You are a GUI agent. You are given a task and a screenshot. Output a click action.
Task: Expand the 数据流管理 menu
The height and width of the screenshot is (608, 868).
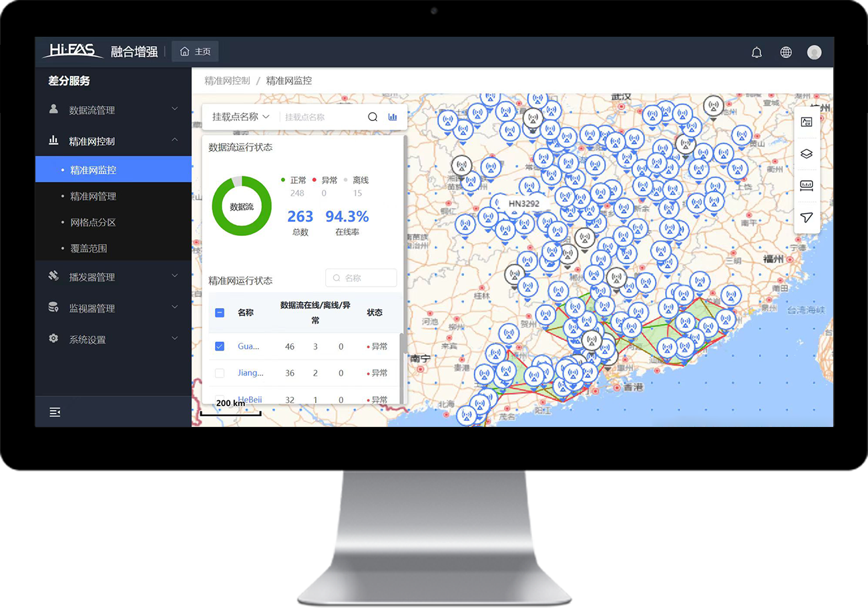(x=114, y=110)
